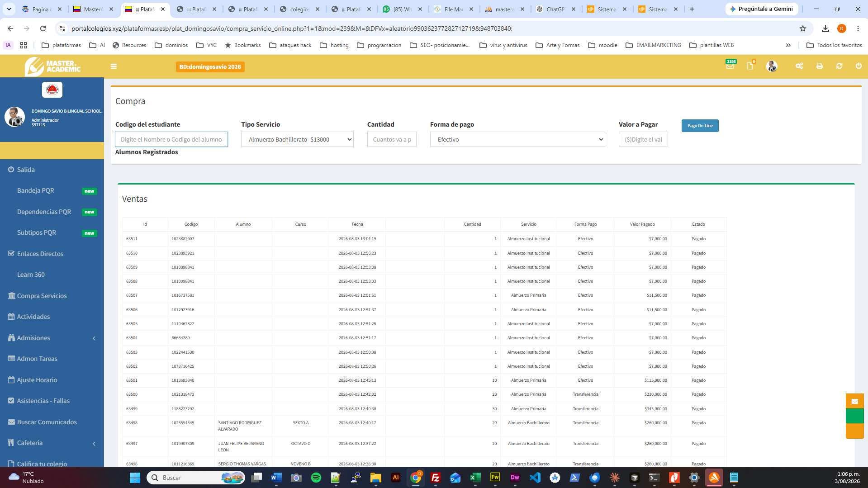The image size is (868, 488).
Task: Open the notifications document icon in header
Action: pyautogui.click(x=750, y=66)
